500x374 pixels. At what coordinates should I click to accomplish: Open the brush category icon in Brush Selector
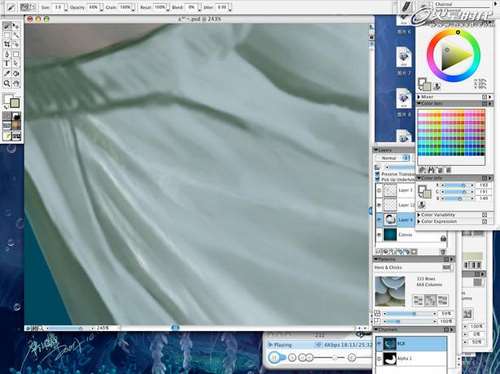coord(407,6)
